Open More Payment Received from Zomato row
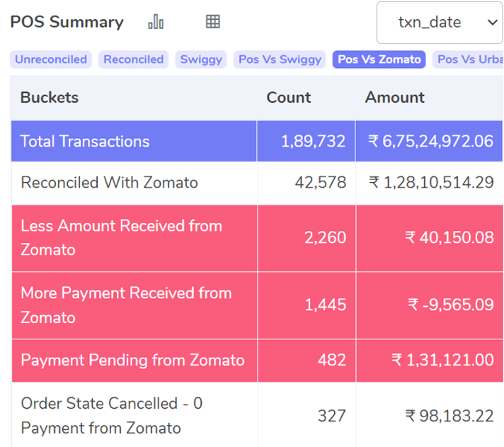Screen dimensions: 504x447 pyautogui.click(x=257, y=305)
